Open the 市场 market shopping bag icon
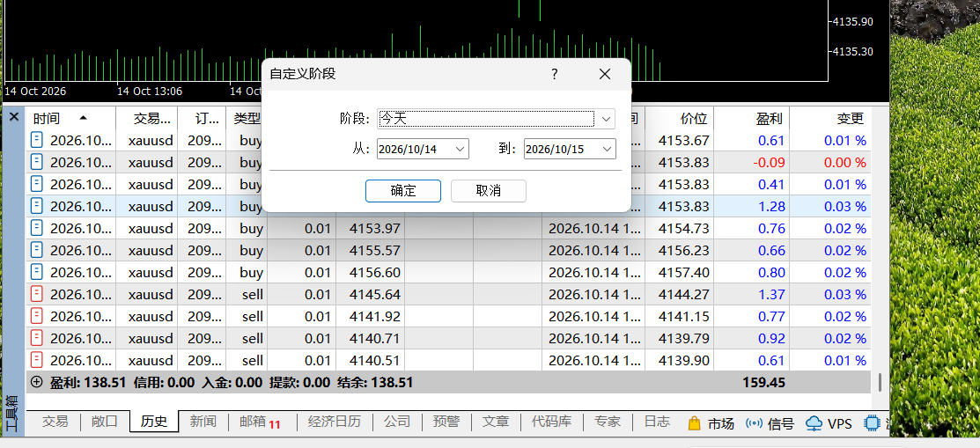The width and height of the screenshot is (980, 448). (694, 423)
